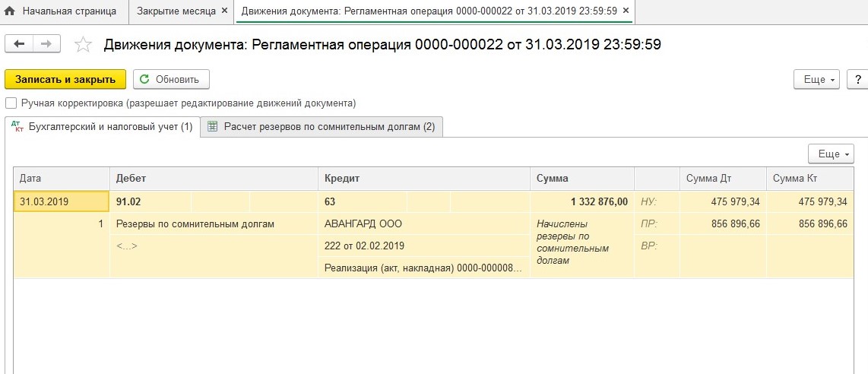Close the Закрытие месяца tab
This screenshot has height=374, width=868.
[224, 11]
